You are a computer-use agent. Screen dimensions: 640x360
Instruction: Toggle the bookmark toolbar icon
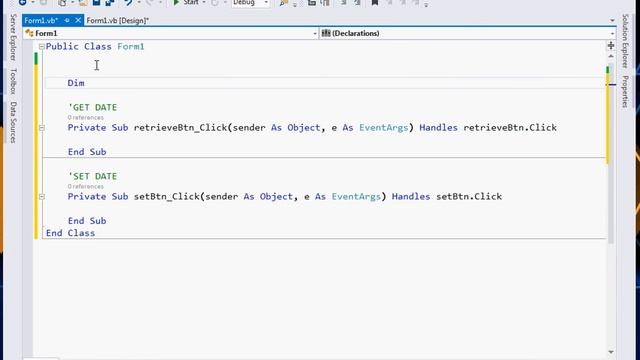tap(374, 2)
